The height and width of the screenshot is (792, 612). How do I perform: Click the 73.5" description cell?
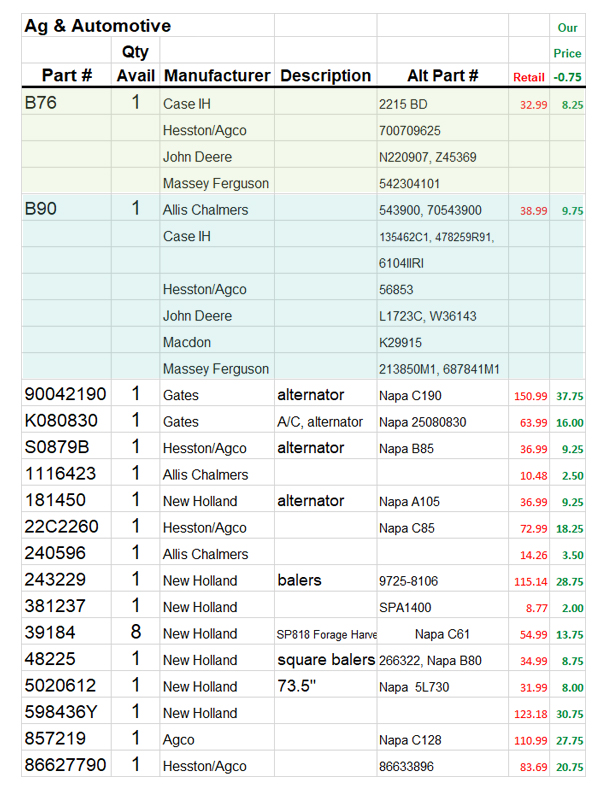[x=301, y=687]
